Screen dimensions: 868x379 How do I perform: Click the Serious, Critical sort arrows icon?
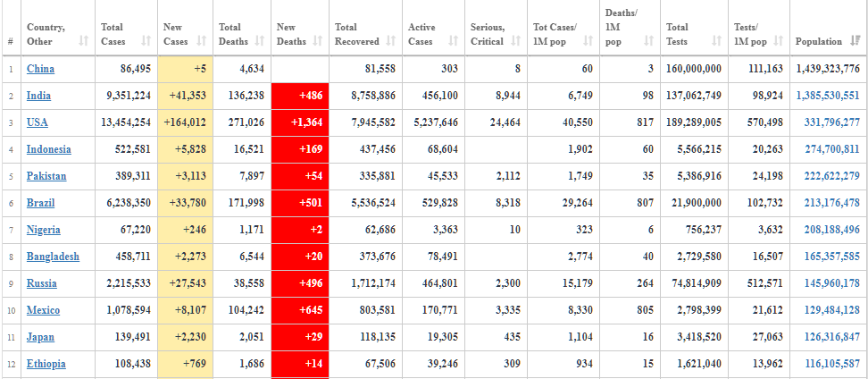[516, 41]
